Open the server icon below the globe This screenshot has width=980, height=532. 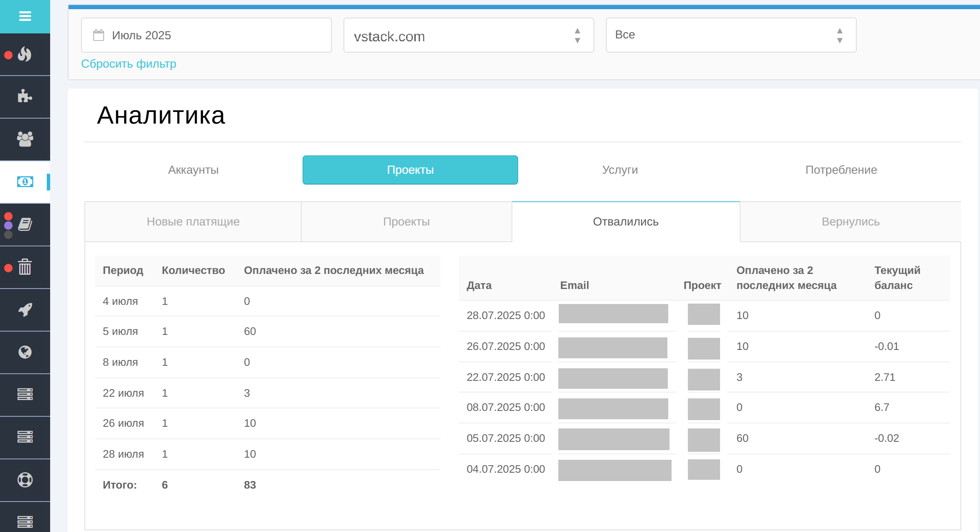coord(25,395)
